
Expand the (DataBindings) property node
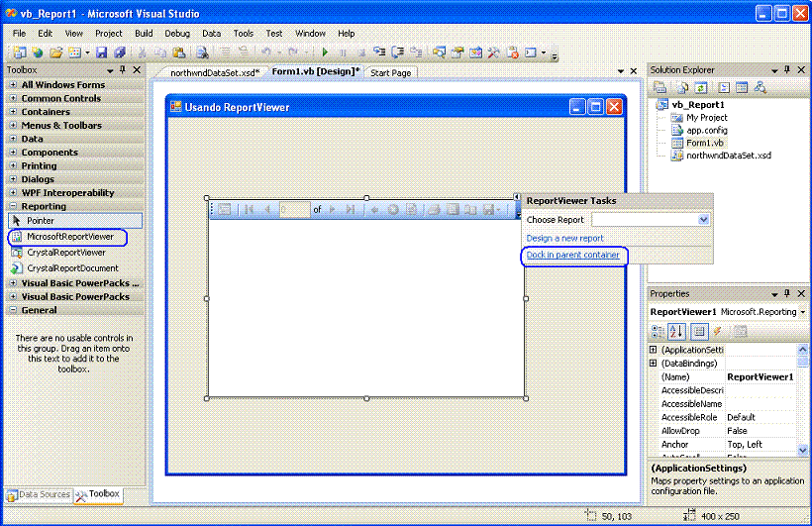pyautogui.click(x=653, y=364)
